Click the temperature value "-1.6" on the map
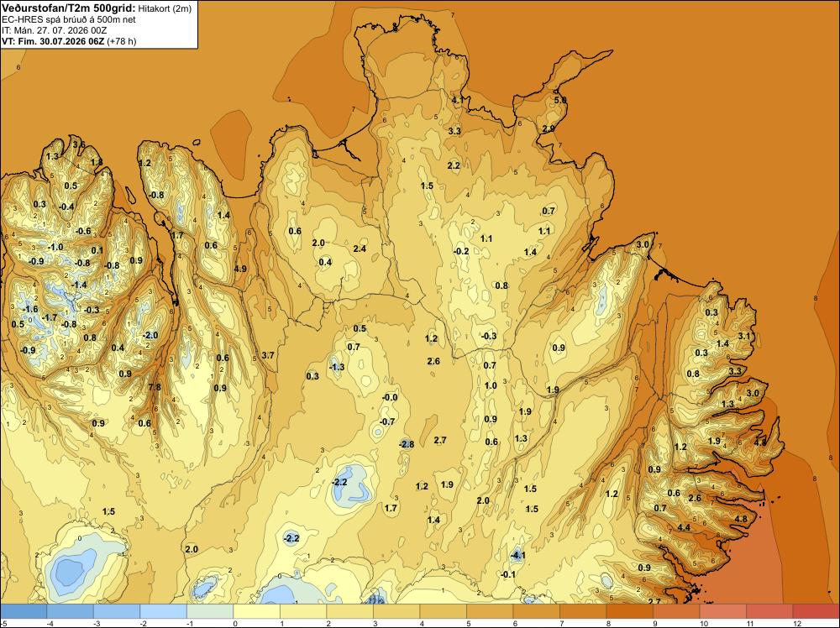 pos(30,310)
